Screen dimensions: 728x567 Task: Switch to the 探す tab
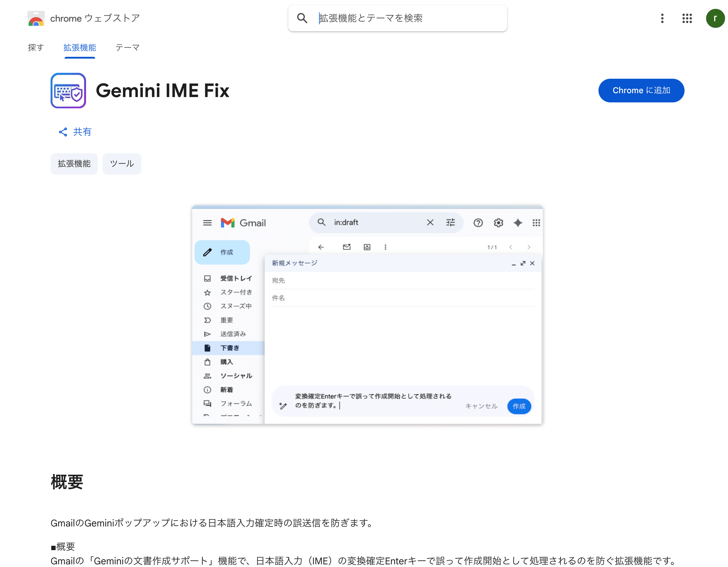pos(36,48)
